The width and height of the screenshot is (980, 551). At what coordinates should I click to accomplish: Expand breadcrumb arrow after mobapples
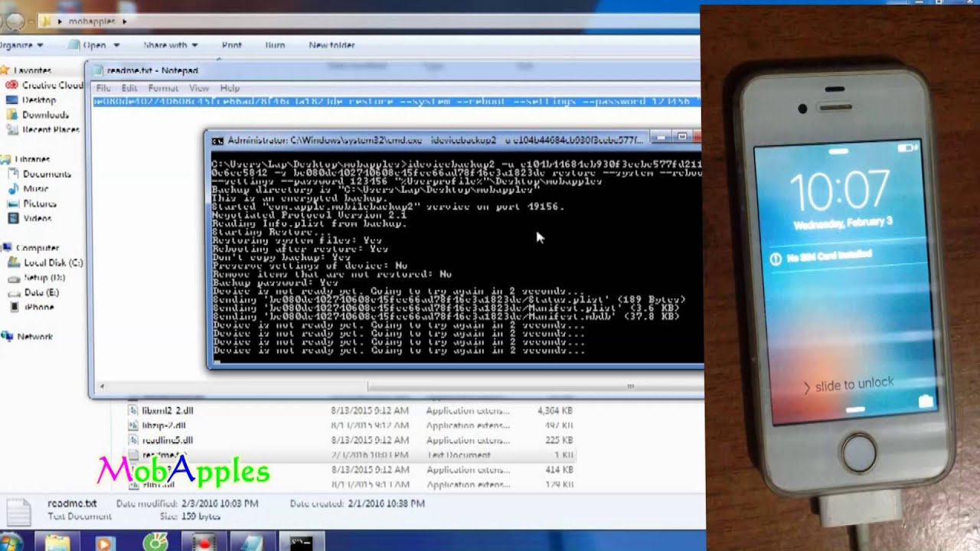(124, 21)
